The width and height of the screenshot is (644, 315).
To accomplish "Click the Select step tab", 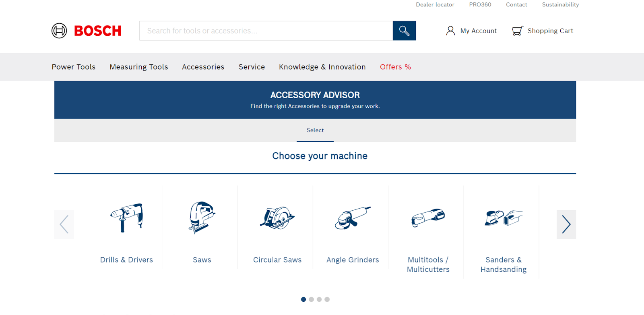I will [x=315, y=130].
